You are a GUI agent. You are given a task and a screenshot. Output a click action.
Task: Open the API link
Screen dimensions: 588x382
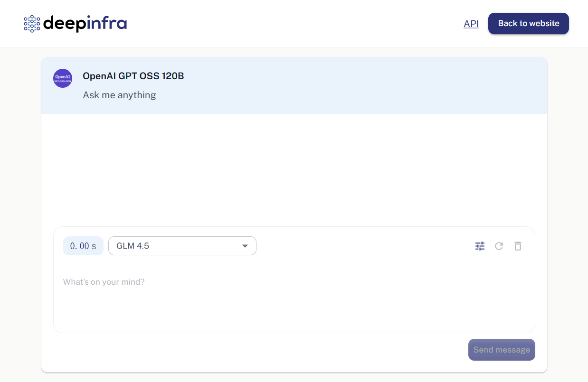(471, 24)
